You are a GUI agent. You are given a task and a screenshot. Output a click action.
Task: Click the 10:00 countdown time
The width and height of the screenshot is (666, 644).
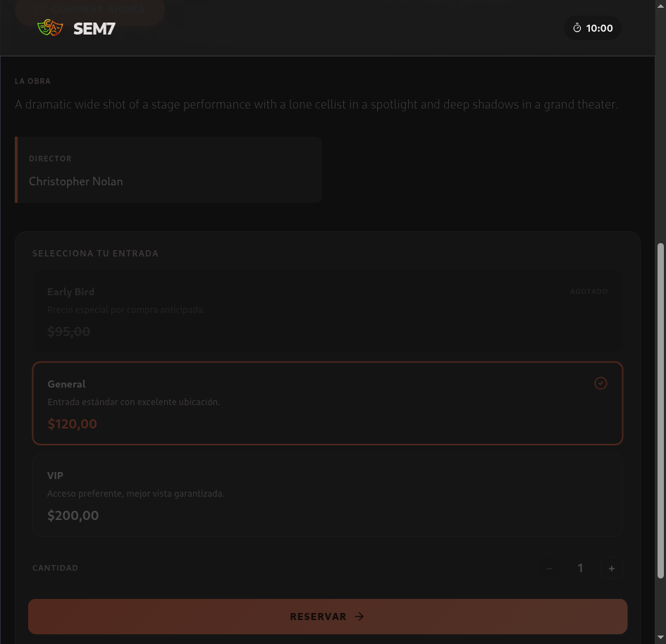click(599, 29)
